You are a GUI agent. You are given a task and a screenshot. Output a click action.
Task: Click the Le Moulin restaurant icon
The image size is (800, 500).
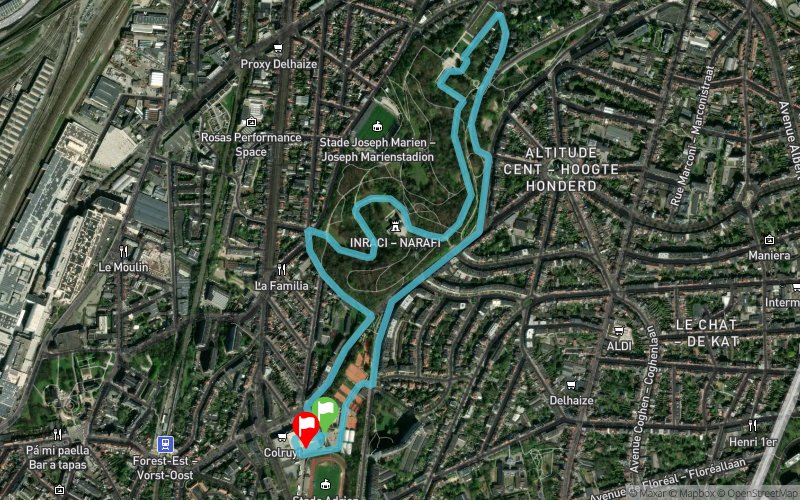tap(123, 252)
